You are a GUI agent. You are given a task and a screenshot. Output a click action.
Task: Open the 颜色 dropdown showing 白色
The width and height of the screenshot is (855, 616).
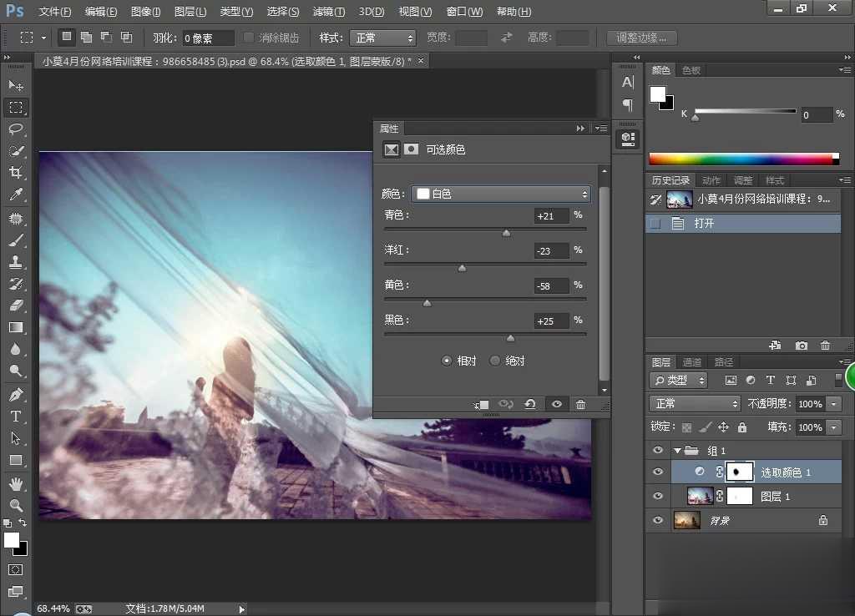point(502,194)
